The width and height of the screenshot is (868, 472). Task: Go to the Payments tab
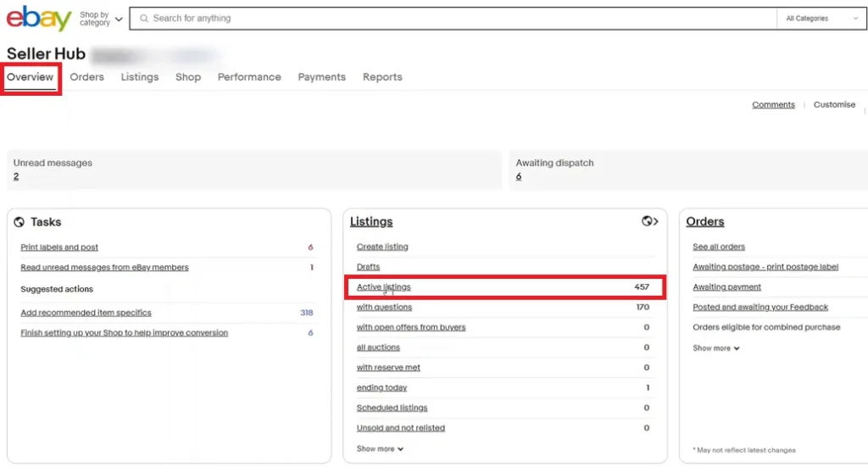coord(321,77)
